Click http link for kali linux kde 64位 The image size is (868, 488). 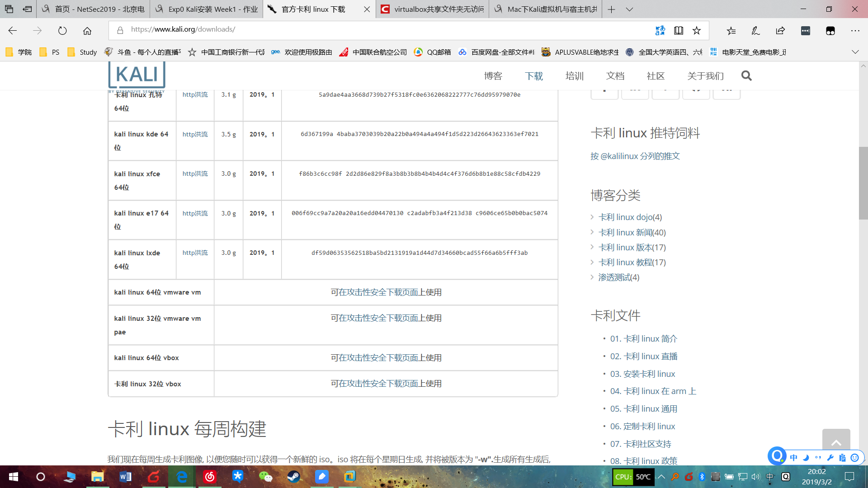point(189,134)
